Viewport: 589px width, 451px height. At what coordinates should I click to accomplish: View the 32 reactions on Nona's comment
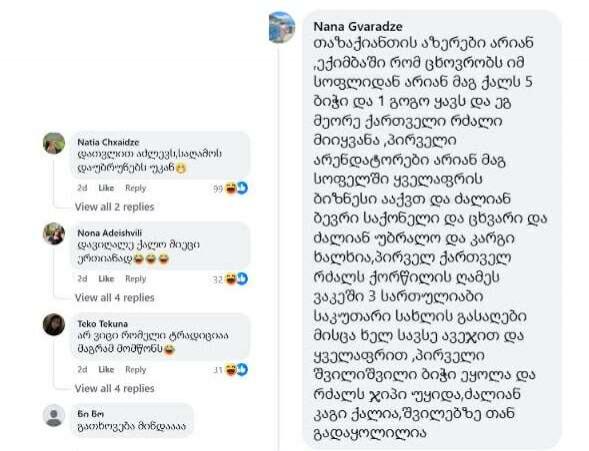click(230, 279)
